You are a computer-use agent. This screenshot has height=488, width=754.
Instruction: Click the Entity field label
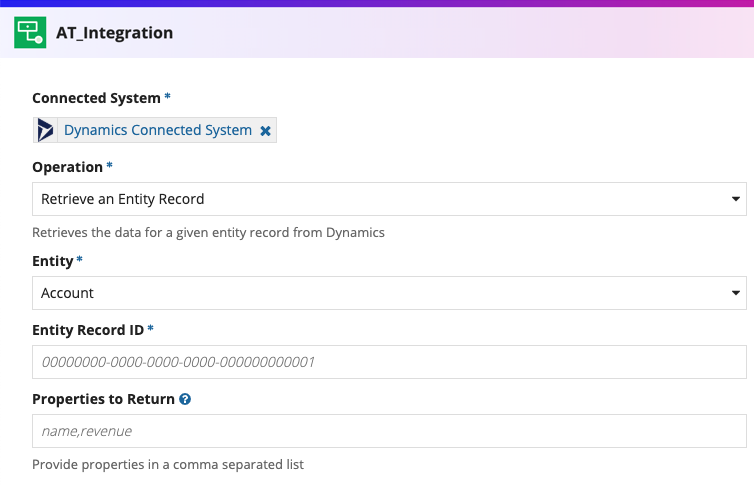click(52, 261)
